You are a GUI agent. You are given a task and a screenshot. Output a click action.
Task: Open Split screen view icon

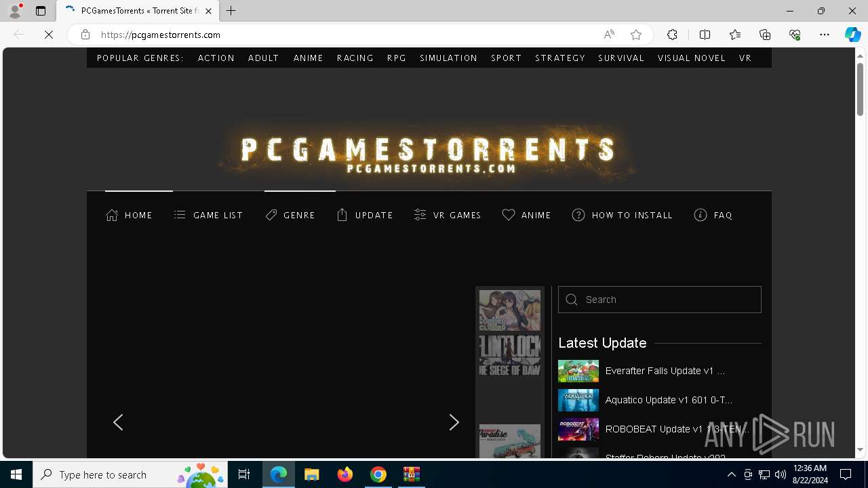[705, 35]
